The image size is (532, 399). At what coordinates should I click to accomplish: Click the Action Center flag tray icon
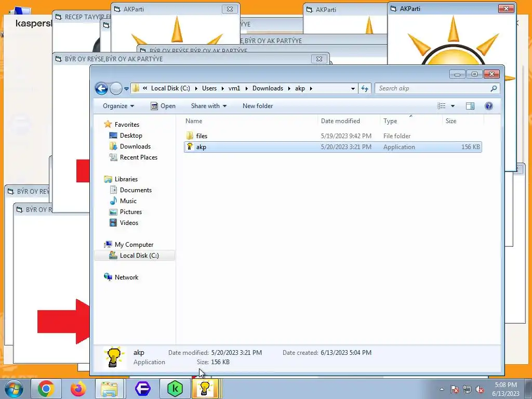tap(455, 389)
